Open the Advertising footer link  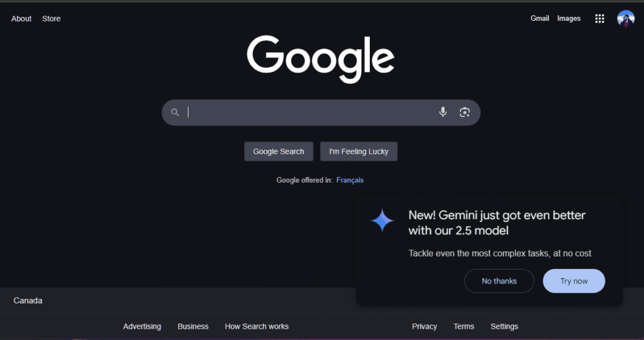(142, 326)
